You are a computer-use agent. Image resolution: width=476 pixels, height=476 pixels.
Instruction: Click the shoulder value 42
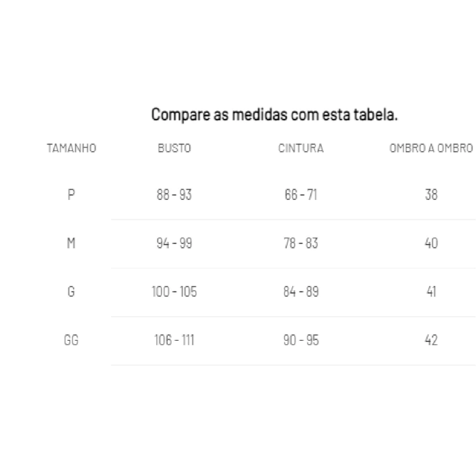[431, 340]
